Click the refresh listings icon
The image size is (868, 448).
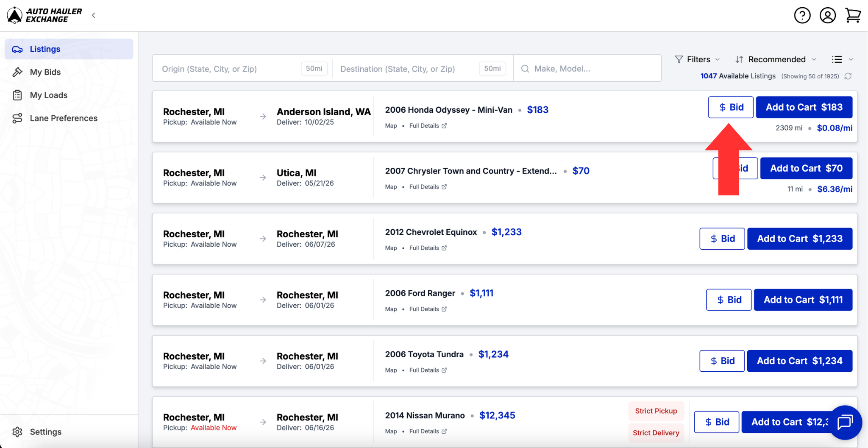(848, 76)
